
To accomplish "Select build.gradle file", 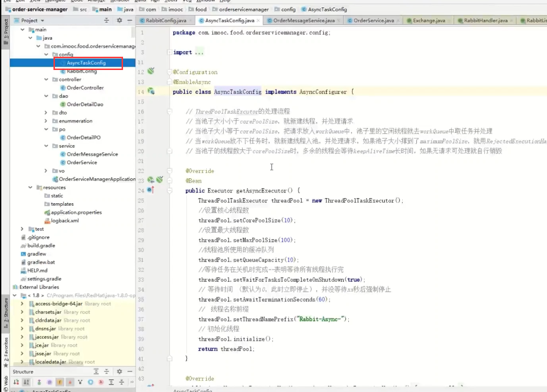I will click(x=41, y=245).
